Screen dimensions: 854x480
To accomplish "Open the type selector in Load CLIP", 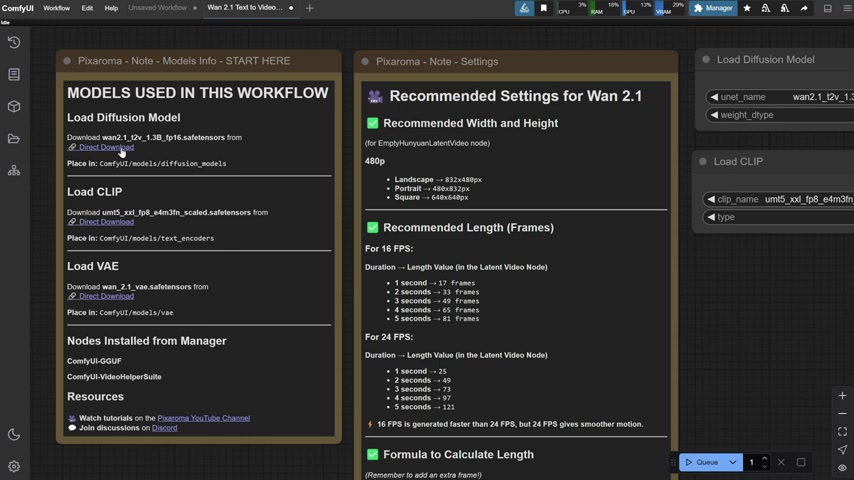I will tap(778, 217).
